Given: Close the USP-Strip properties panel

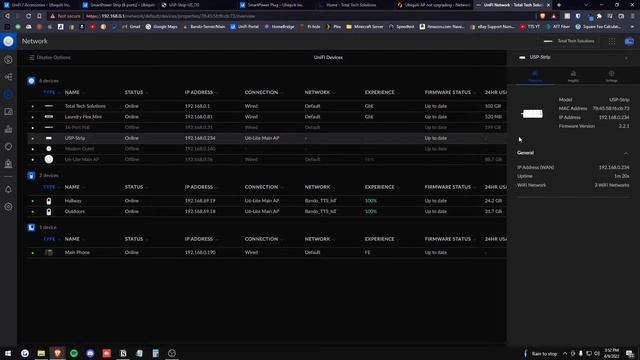Looking at the screenshot, I should tap(626, 58).
